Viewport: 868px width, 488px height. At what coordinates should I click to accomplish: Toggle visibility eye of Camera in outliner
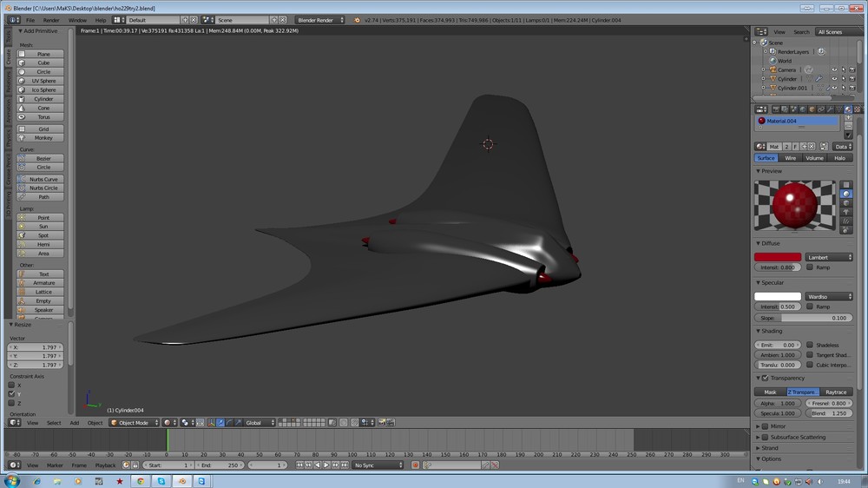tap(833, 69)
